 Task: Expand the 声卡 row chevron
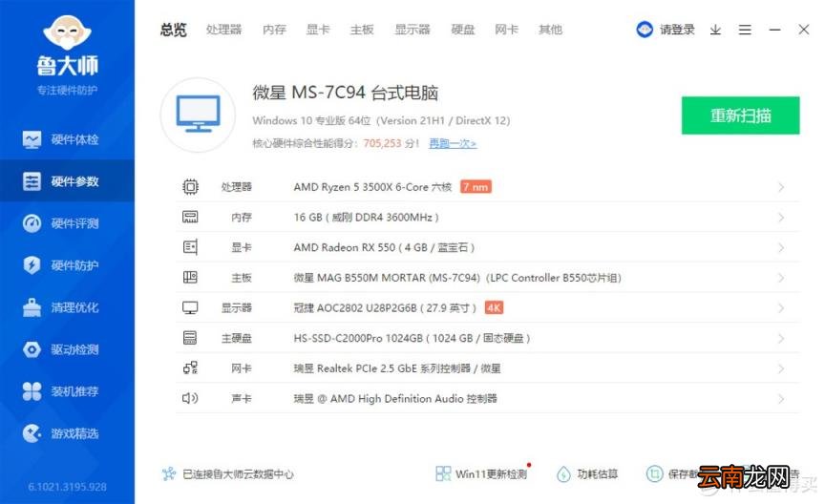[x=781, y=399]
